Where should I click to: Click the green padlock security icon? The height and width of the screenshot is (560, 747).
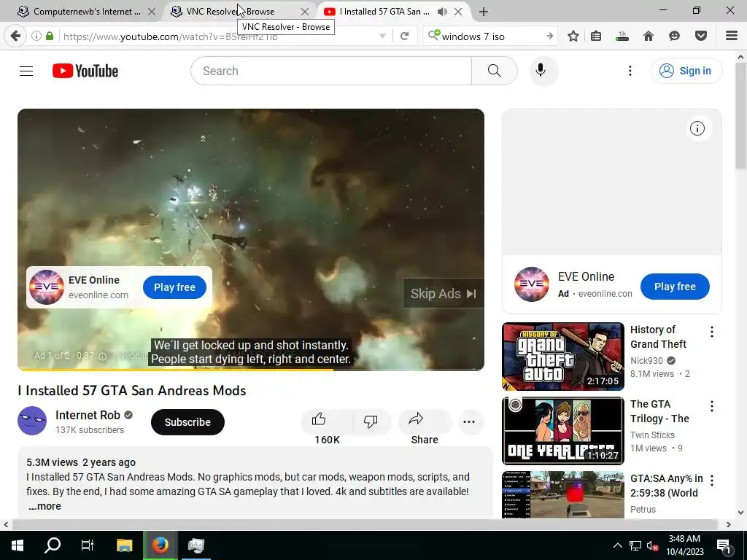coord(50,36)
